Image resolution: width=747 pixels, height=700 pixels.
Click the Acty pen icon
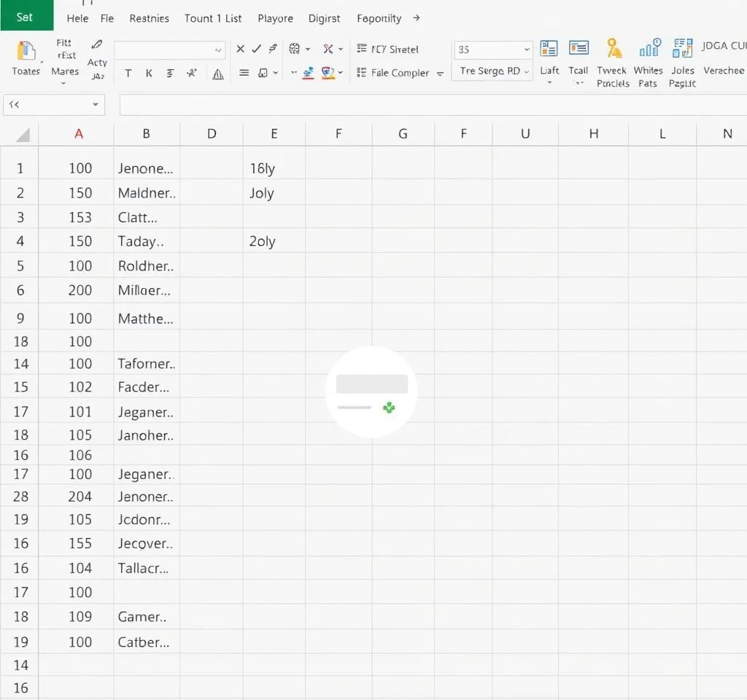click(97, 46)
